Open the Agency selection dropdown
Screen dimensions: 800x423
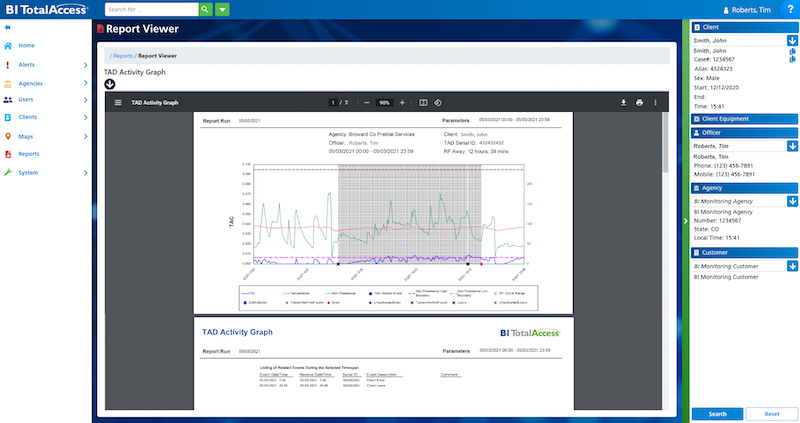click(792, 201)
